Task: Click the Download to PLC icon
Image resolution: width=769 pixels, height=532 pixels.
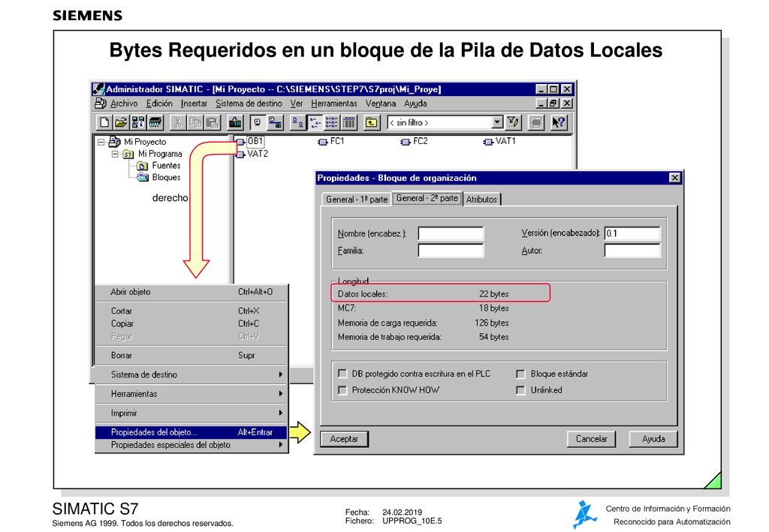Action: click(x=235, y=122)
